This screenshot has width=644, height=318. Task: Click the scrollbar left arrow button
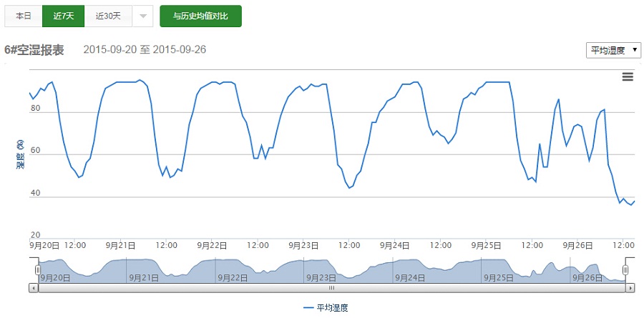click(x=33, y=288)
